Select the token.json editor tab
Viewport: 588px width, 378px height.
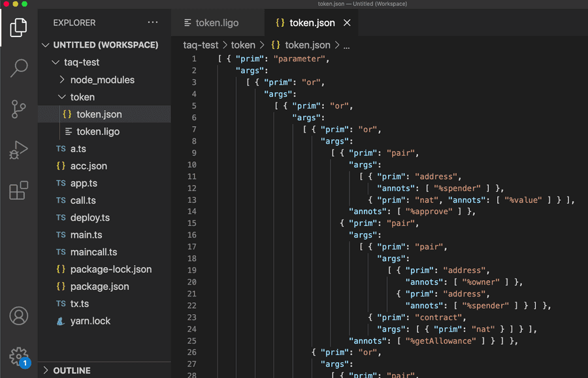pos(311,23)
